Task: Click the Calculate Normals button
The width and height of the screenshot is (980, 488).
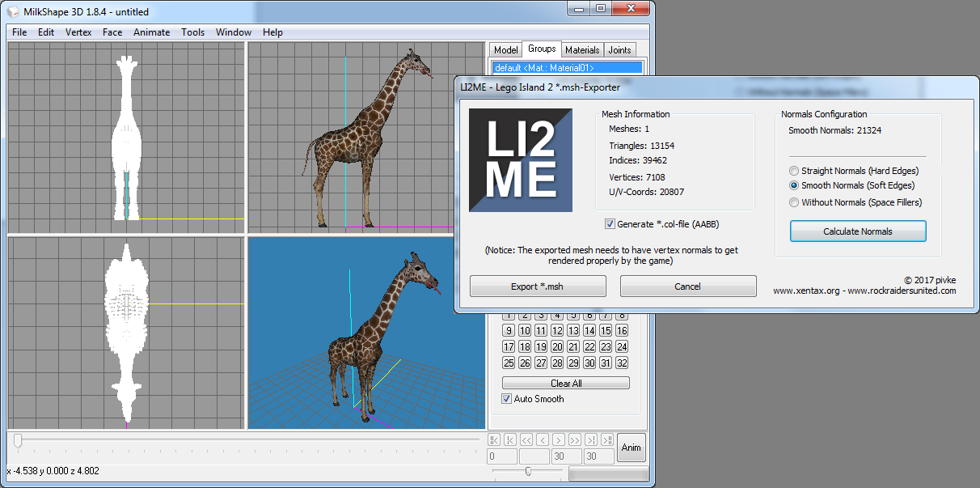Action: [x=858, y=231]
